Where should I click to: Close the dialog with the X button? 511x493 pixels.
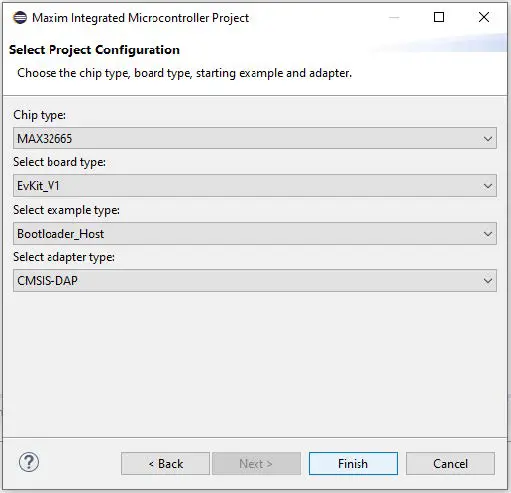(x=484, y=17)
